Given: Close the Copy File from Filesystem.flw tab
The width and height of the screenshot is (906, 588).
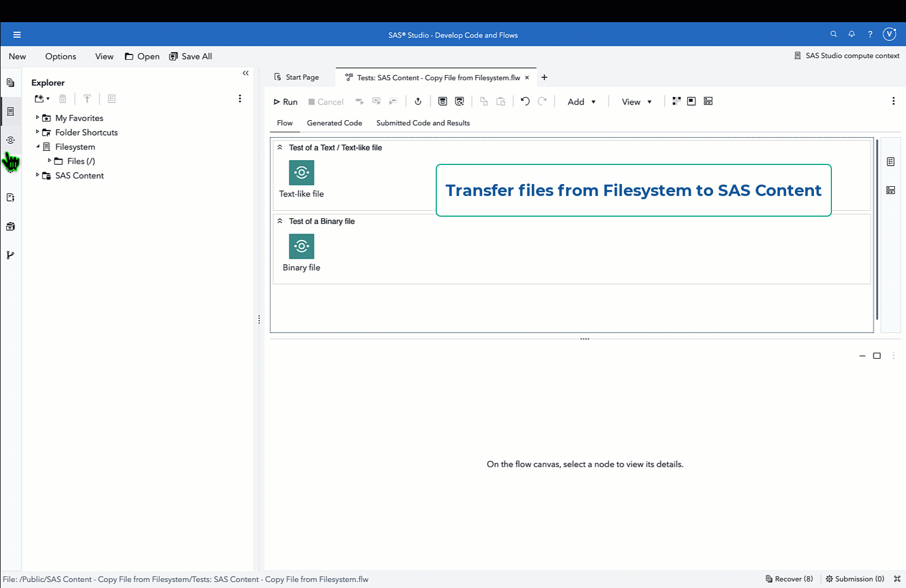Looking at the screenshot, I should tap(527, 78).
